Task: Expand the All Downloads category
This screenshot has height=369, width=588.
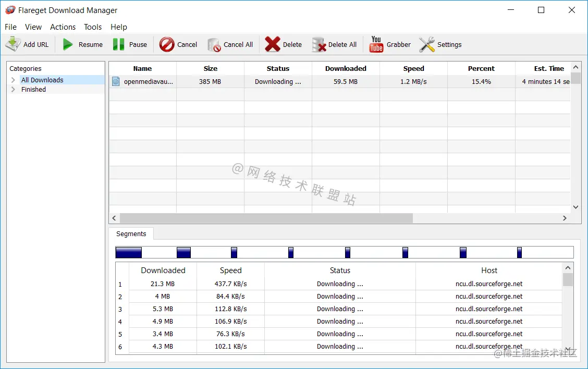Action: (13, 80)
